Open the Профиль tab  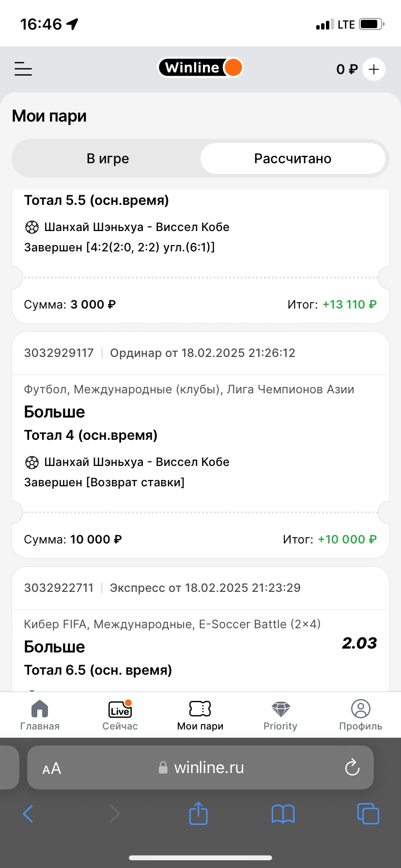coord(360,715)
